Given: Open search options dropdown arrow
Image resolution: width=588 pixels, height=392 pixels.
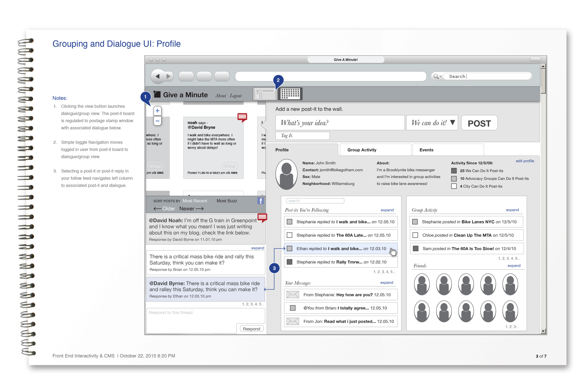Looking at the screenshot, I should 441,77.
